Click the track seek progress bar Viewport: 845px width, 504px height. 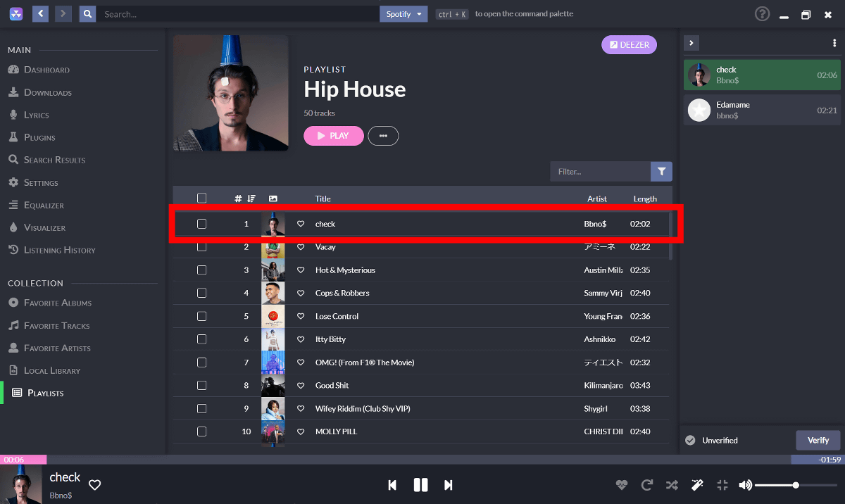pos(423,460)
